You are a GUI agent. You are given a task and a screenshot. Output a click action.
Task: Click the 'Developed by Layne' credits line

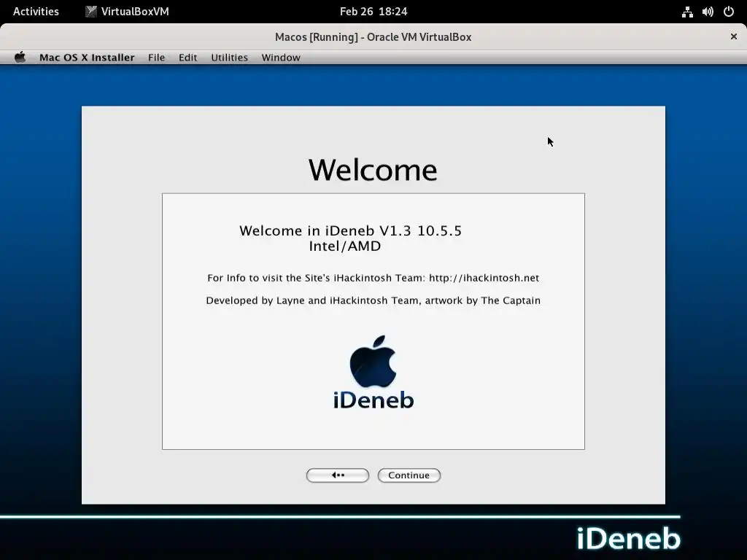(x=373, y=300)
